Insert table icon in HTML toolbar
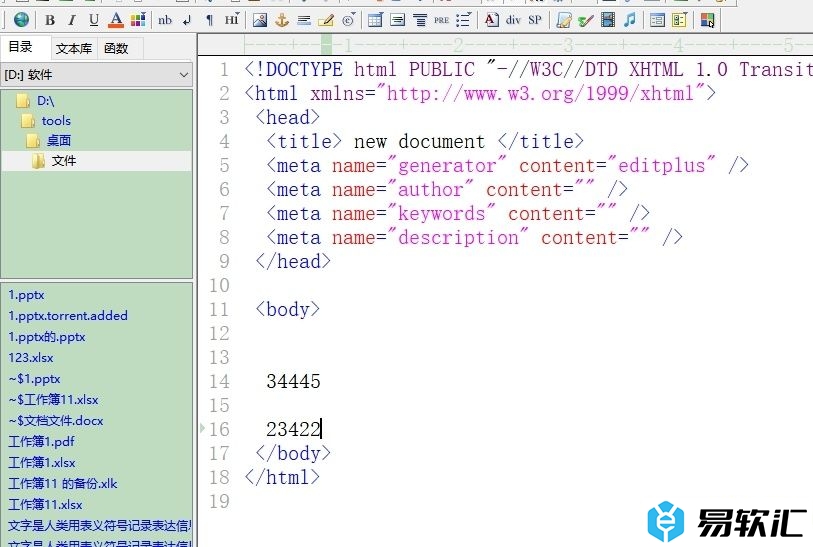Image resolution: width=813 pixels, height=547 pixels. coord(375,20)
